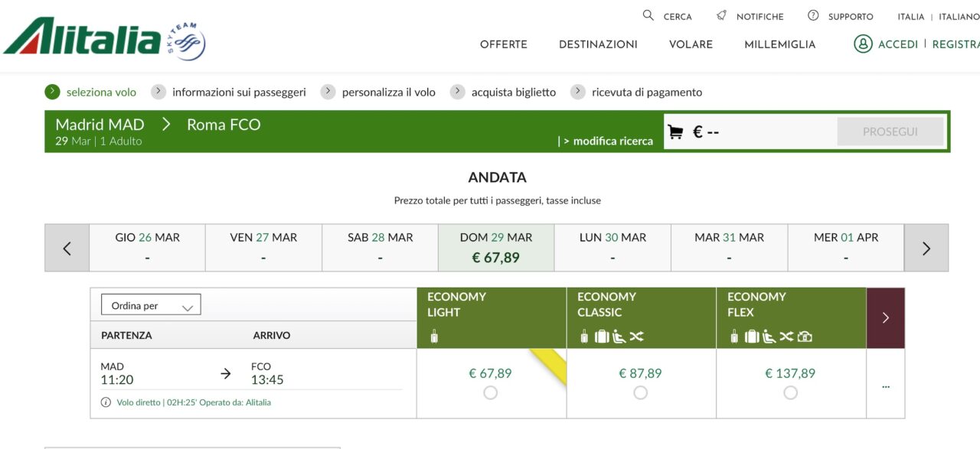Viewport: 980px width, 449px height.
Task: Click the Supporto question mark icon
Action: coord(813,15)
